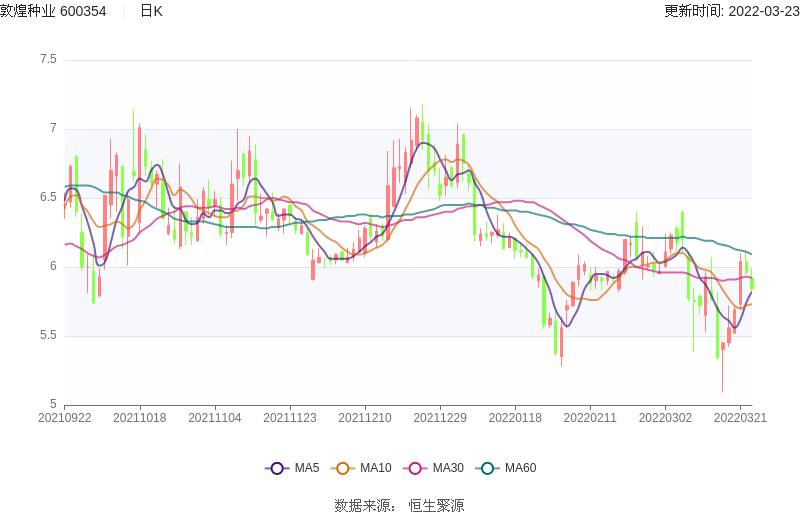Screen dimensions: 800x517
Task: Select the 20220211 date on x-axis
Action: click(x=589, y=418)
